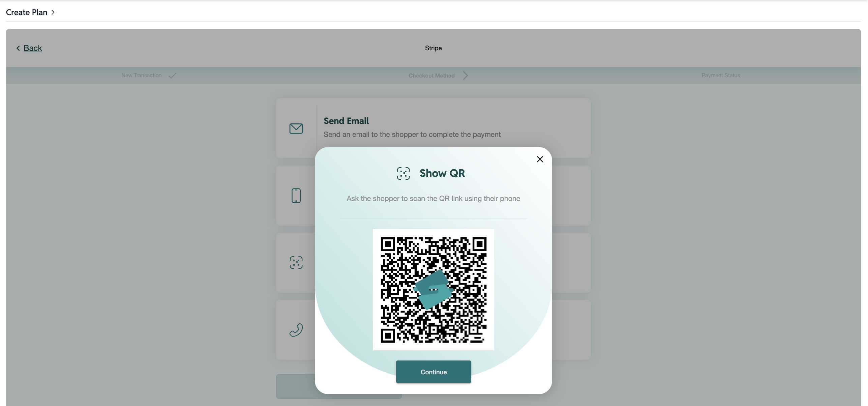This screenshot has width=868, height=406.
Task: Click the Send Email description text
Action: click(412, 135)
